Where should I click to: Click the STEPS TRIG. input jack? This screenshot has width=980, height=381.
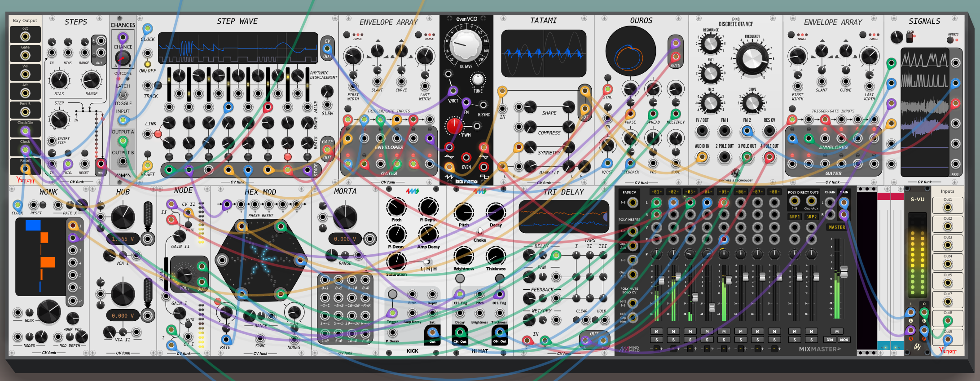point(68,164)
